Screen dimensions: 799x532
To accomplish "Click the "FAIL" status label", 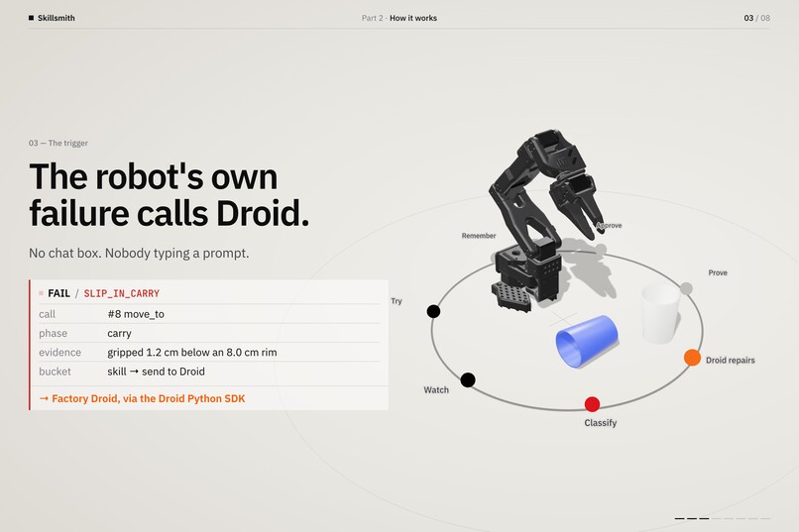I will click(x=59, y=293).
